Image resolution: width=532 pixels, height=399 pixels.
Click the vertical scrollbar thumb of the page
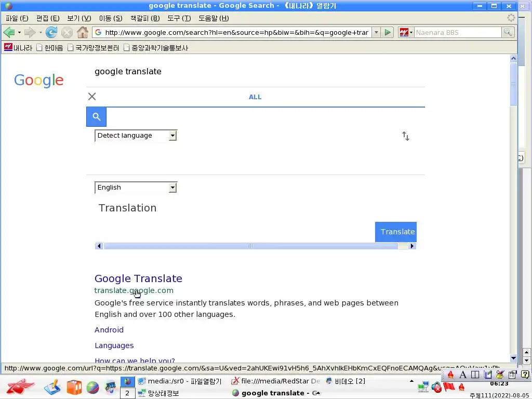click(x=513, y=85)
